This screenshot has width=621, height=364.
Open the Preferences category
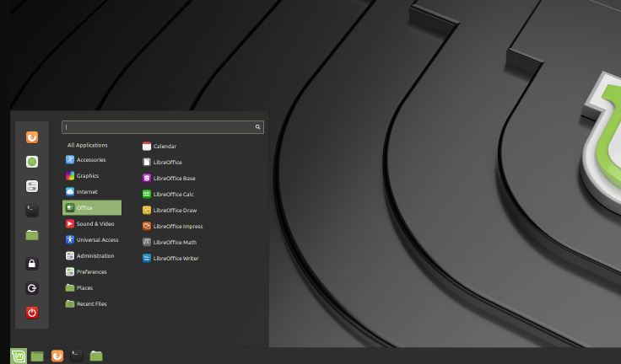coord(92,272)
